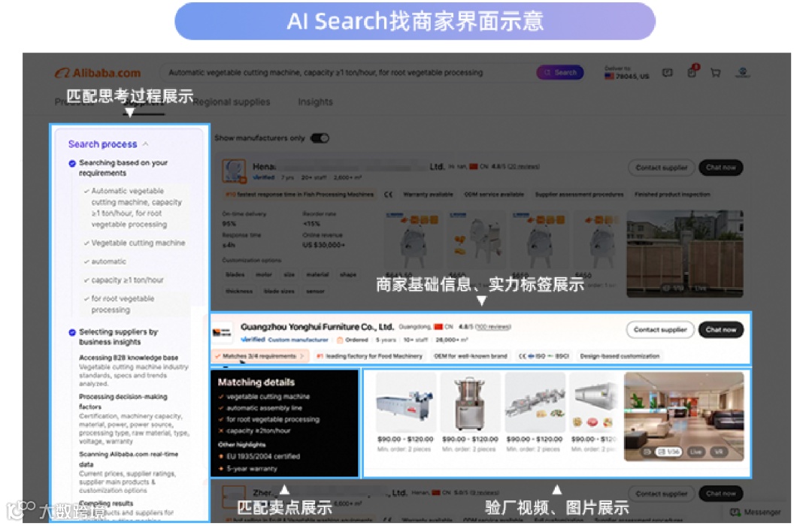
Task: Click Chat now for the Zhengzhou company at the bottom
Action: (x=720, y=494)
